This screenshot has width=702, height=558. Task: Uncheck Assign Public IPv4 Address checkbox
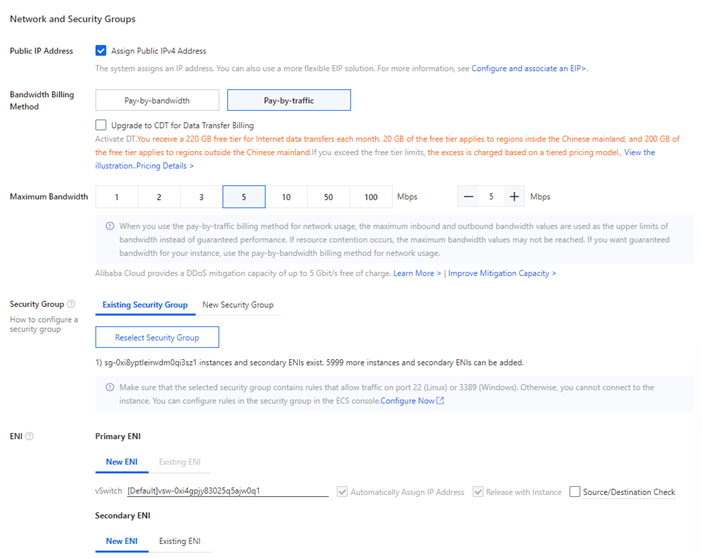[x=101, y=51]
